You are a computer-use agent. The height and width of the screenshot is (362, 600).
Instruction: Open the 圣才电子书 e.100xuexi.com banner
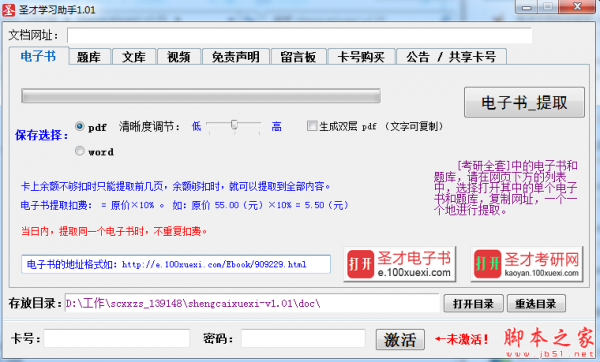(x=400, y=264)
